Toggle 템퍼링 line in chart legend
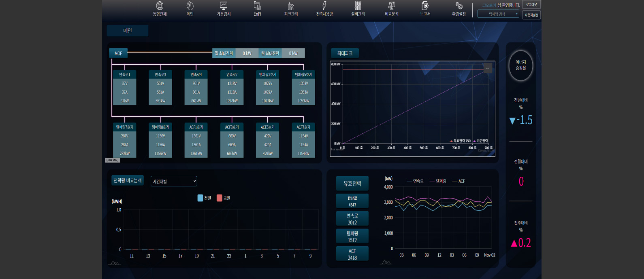644x279 pixels. point(438,181)
